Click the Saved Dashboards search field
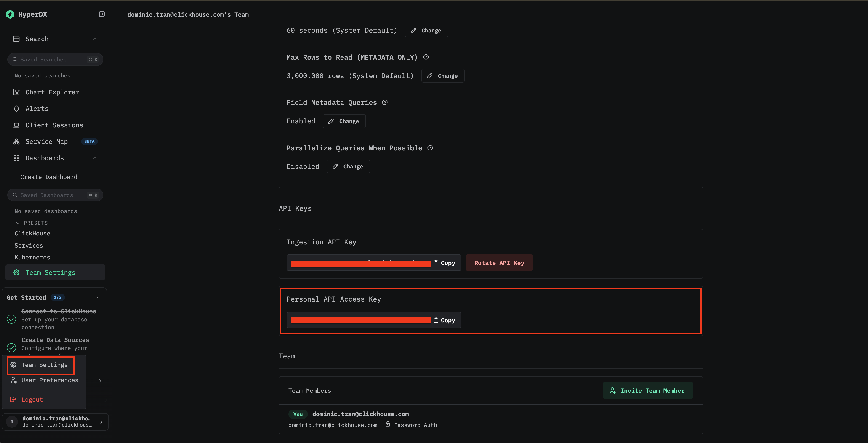 point(51,195)
